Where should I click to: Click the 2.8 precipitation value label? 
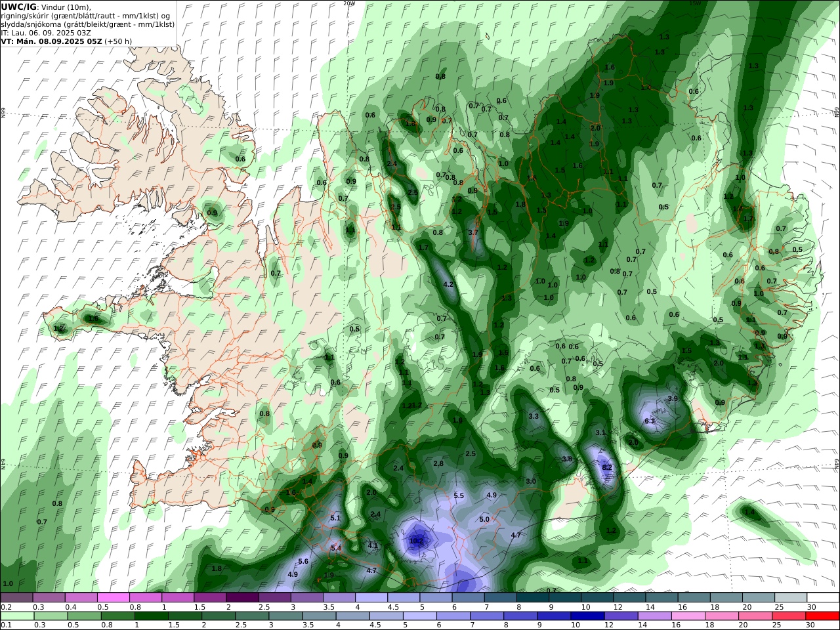click(x=438, y=464)
